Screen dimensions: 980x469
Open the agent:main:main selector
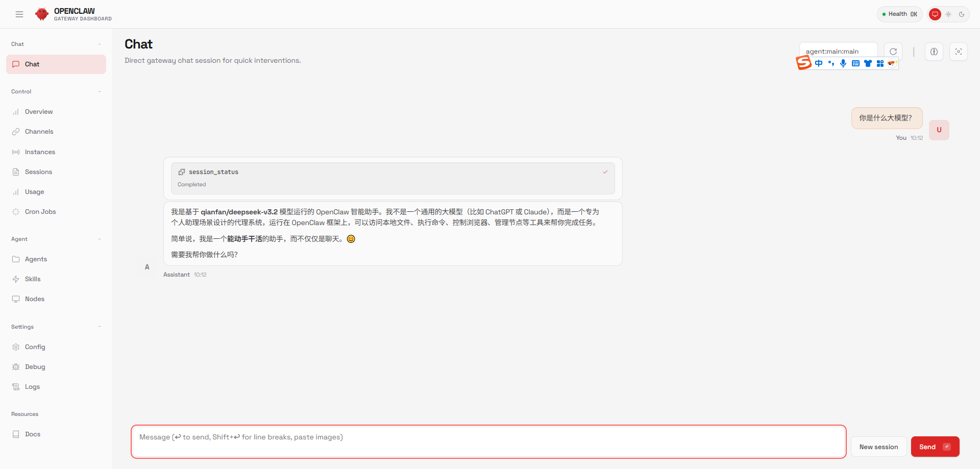[x=838, y=52]
